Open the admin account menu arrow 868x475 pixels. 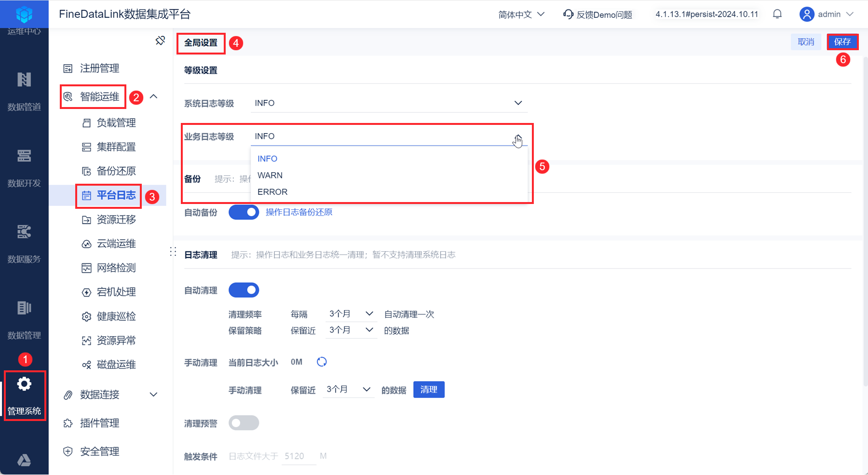(850, 14)
